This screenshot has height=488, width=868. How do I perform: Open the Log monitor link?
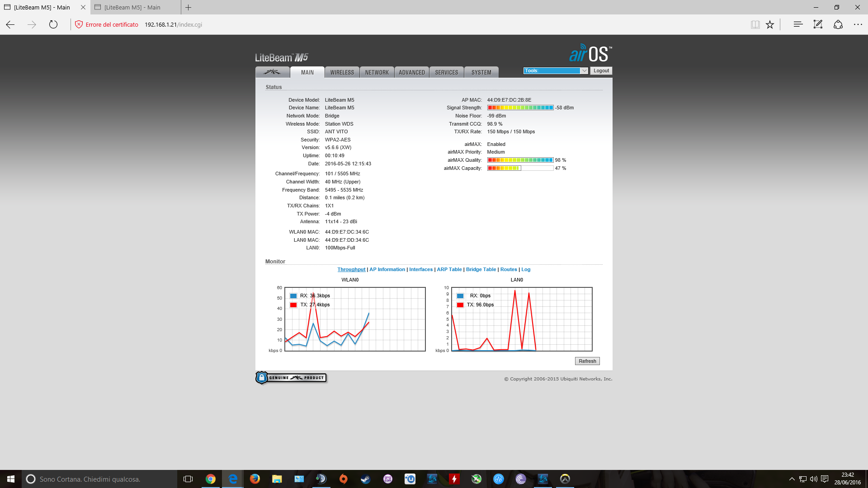526,269
